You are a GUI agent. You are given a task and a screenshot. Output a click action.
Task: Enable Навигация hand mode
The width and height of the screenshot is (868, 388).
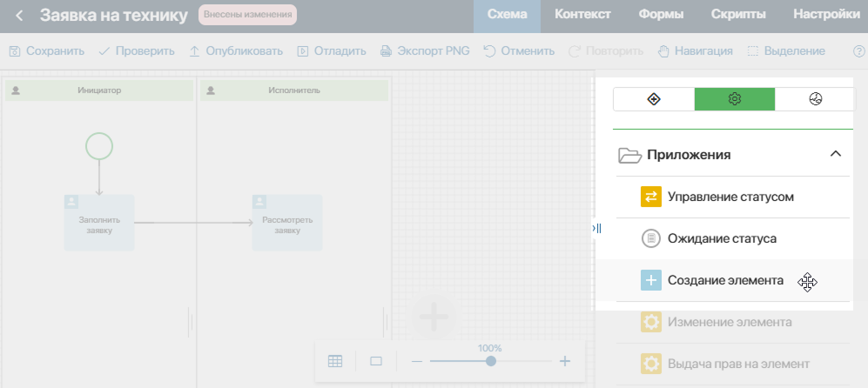tap(695, 51)
